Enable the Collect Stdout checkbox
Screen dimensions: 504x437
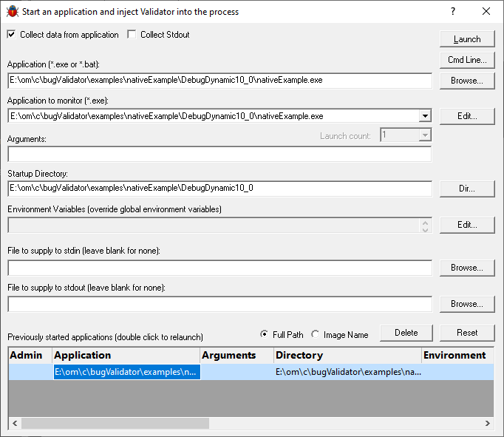click(132, 35)
